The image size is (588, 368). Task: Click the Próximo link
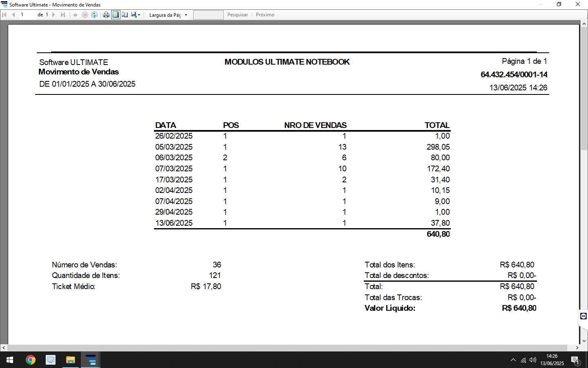coord(265,15)
